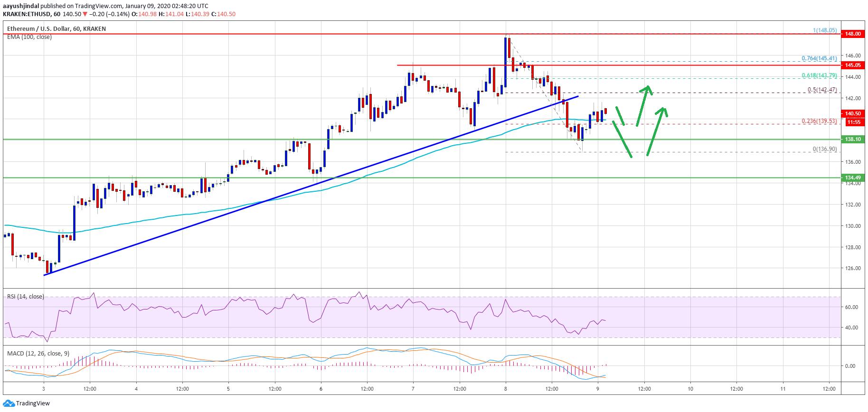868x412 pixels.
Task: Select the 148.00 red resistance price tag
Action: (852, 34)
